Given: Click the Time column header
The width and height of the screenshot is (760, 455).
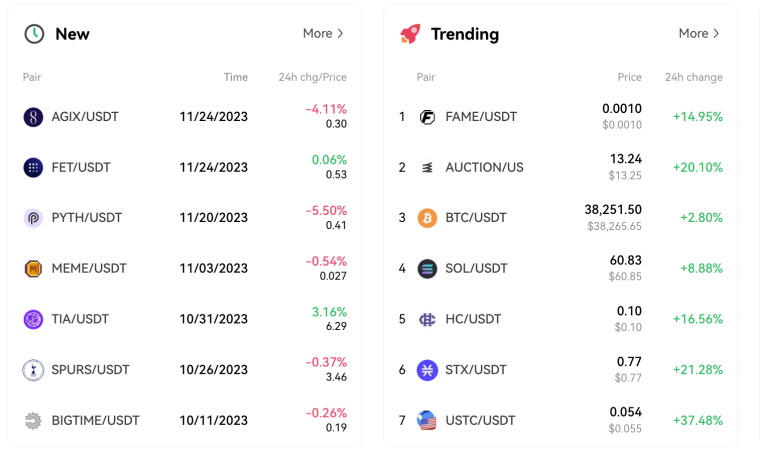Looking at the screenshot, I should 236,78.
